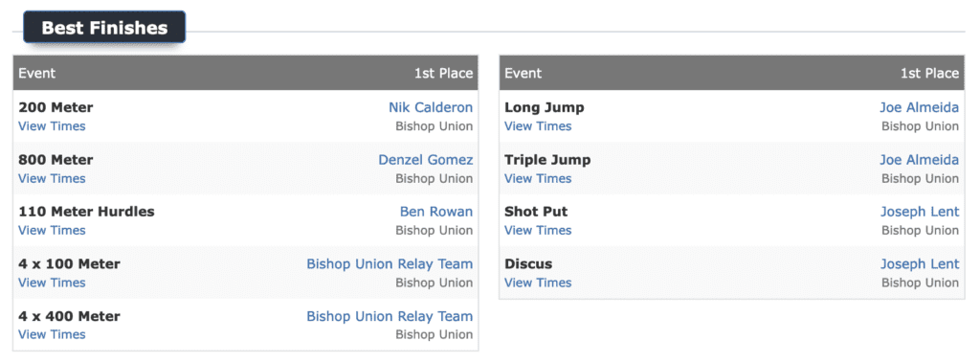Select the Best Finishes heading tab
The height and width of the screenshot is (363, 980).
104,28
